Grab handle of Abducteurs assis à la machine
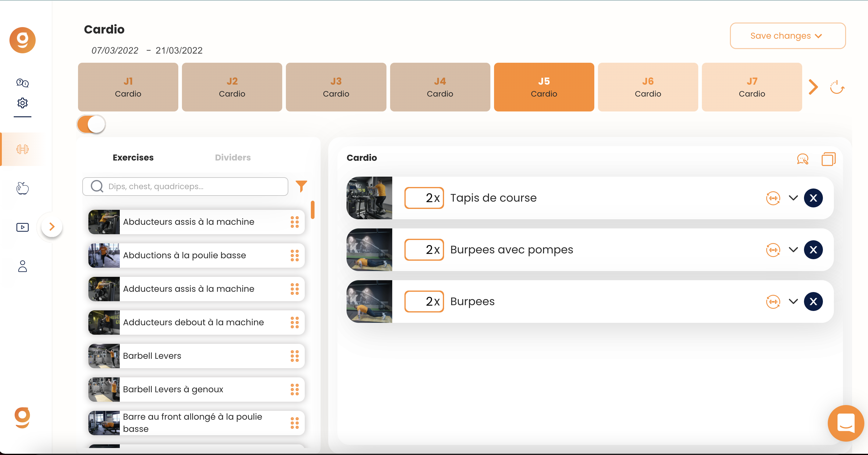Viewport: 868px width, 455px height. (x=295, y=222)
